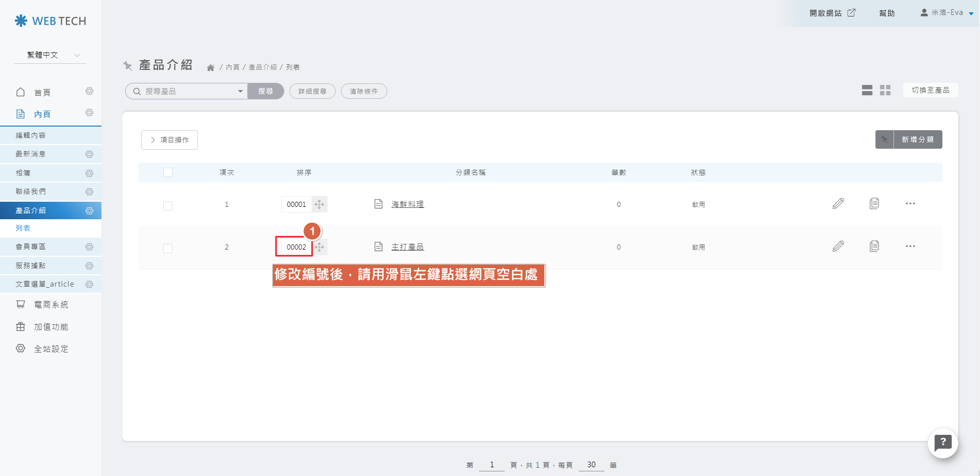
Task: Click the sort order field showing 00002
Action: (296, 247)
